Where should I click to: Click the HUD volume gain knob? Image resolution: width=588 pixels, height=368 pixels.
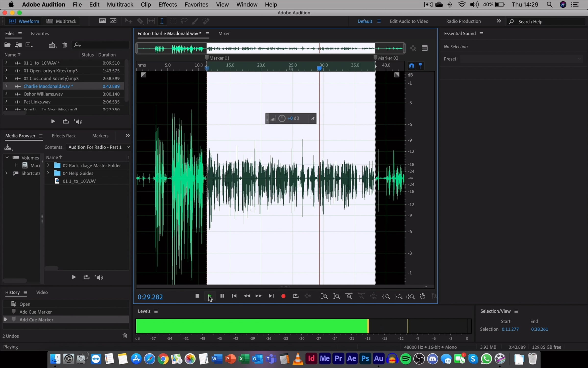click(x=282, y=118)
